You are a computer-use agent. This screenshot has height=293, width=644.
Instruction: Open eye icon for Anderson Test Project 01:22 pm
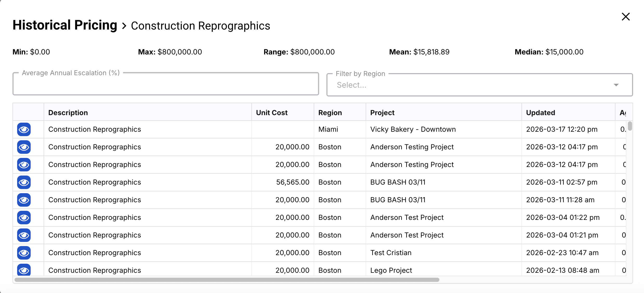click(x=24, y=218)
